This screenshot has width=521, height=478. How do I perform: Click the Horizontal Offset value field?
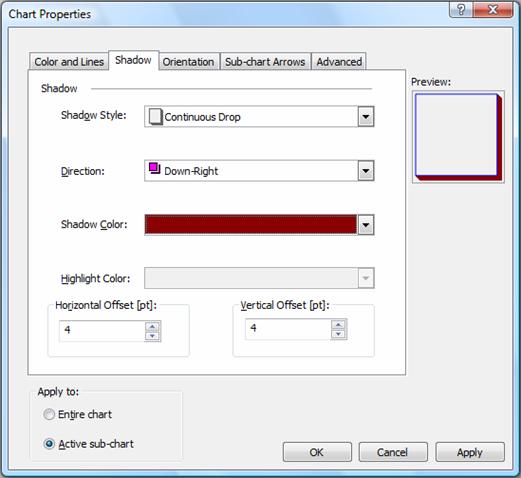coord(102,331)
